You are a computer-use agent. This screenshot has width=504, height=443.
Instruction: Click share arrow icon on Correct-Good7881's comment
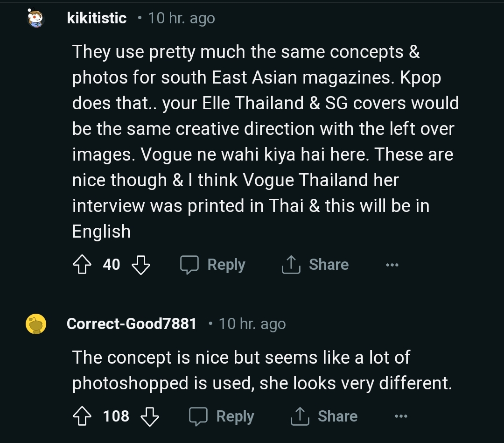tap(299, 416)
